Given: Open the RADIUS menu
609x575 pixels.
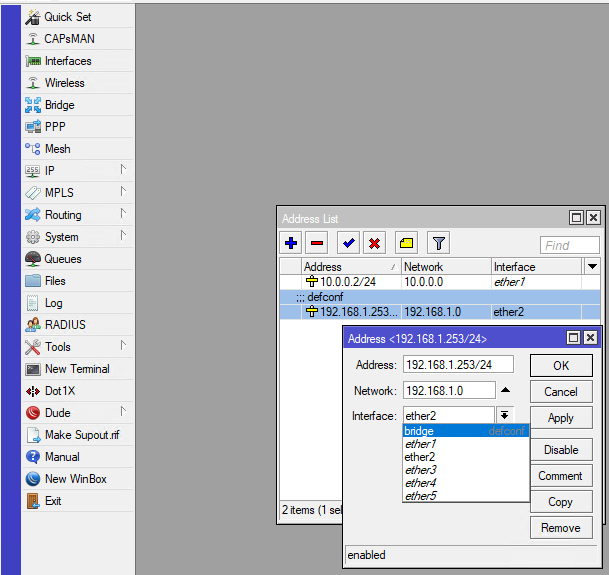Looking at the screenshot, I should (x=78, y=325).
